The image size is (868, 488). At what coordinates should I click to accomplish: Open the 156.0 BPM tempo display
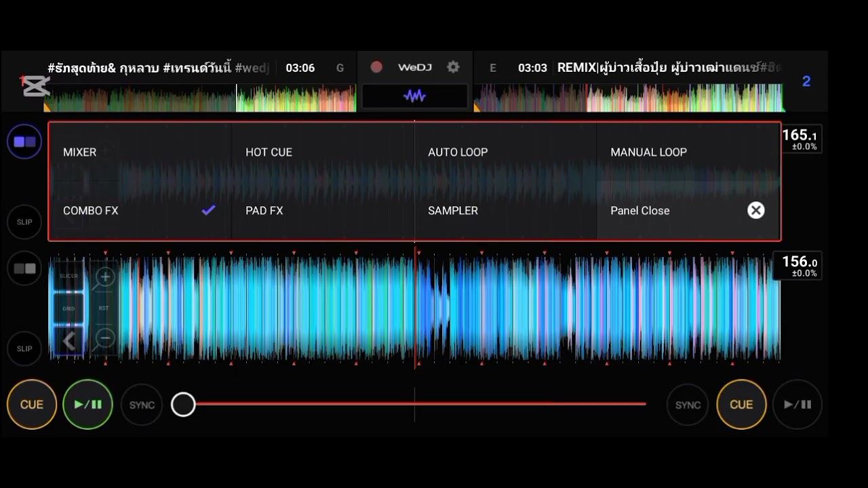(x=797, y=265)
